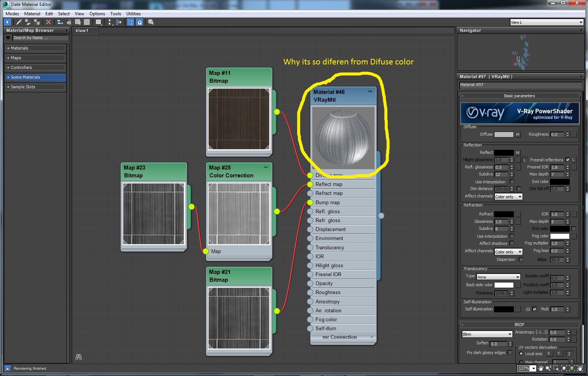Click Put Material to Scene icon
The image size is (588, 376).
point(28,22)
